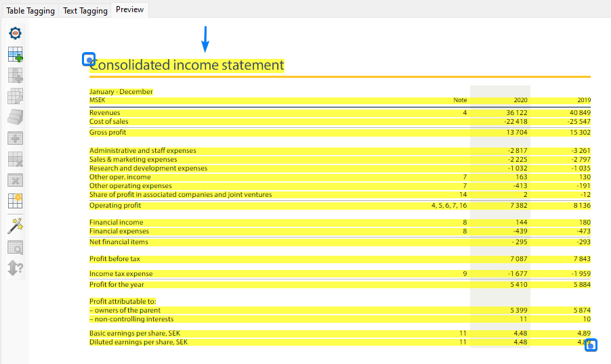Click the 'Profit before tax' label
Viewport: 611px width, 364px height.
click(x=114, y=259)
